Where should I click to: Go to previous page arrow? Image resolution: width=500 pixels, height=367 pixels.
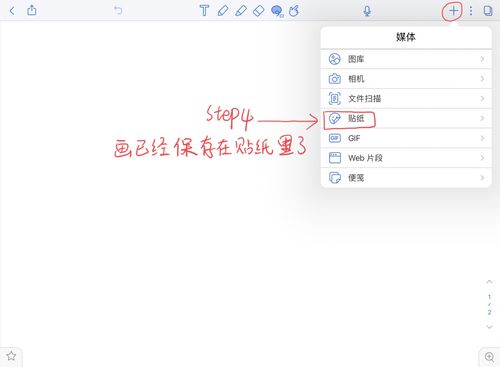[x=489, y=282]
